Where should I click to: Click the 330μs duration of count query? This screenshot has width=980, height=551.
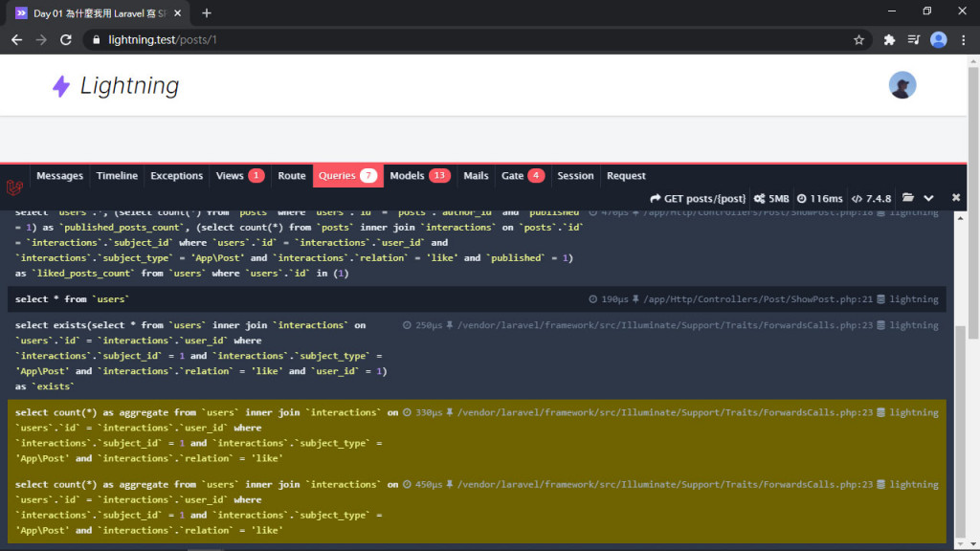(428, 413)
